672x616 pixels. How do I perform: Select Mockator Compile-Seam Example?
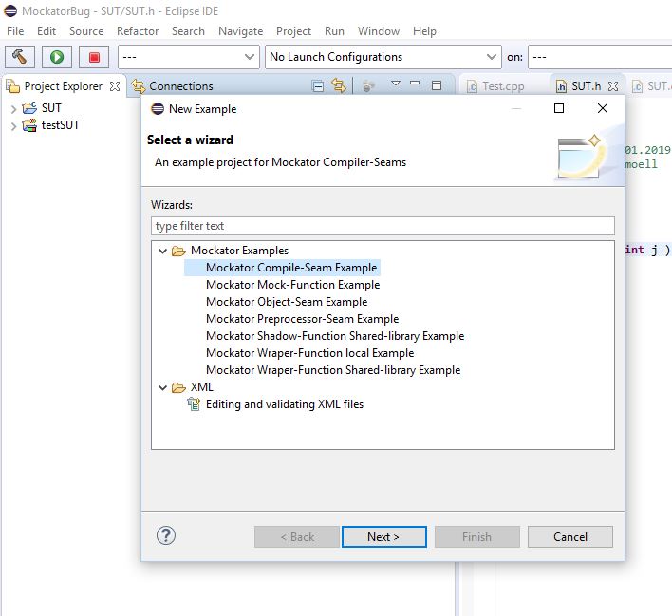(x=291, y=268)
